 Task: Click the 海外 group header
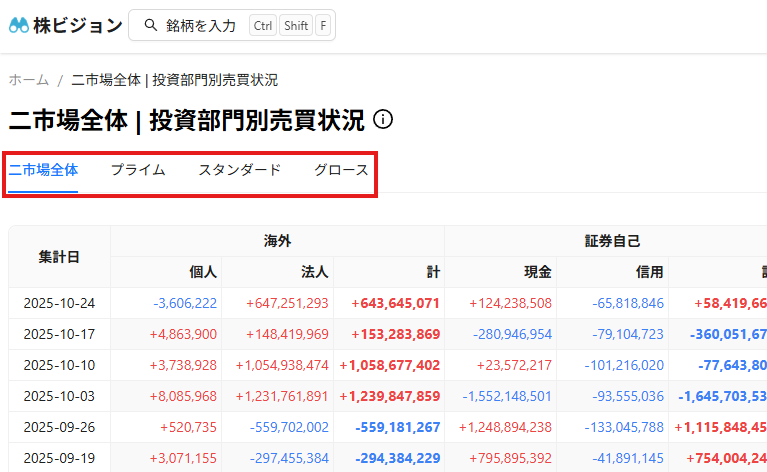coord(277,241)
